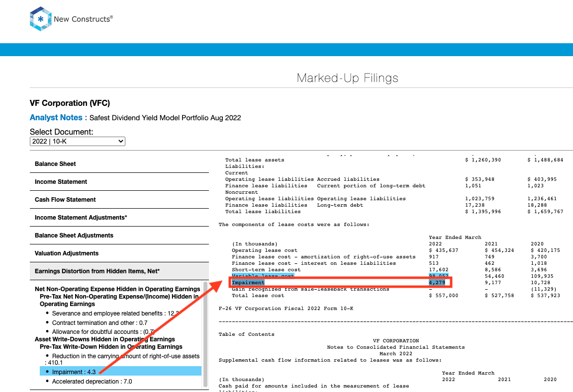Click the New Constructs hexagon logo
The image size is (573, 392).
click(x=41, y=19)
